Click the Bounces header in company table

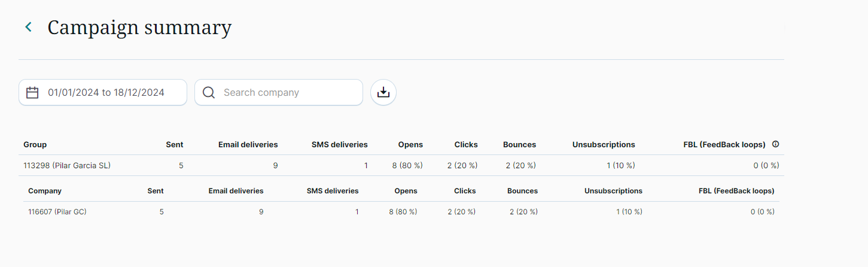point(522,191)
